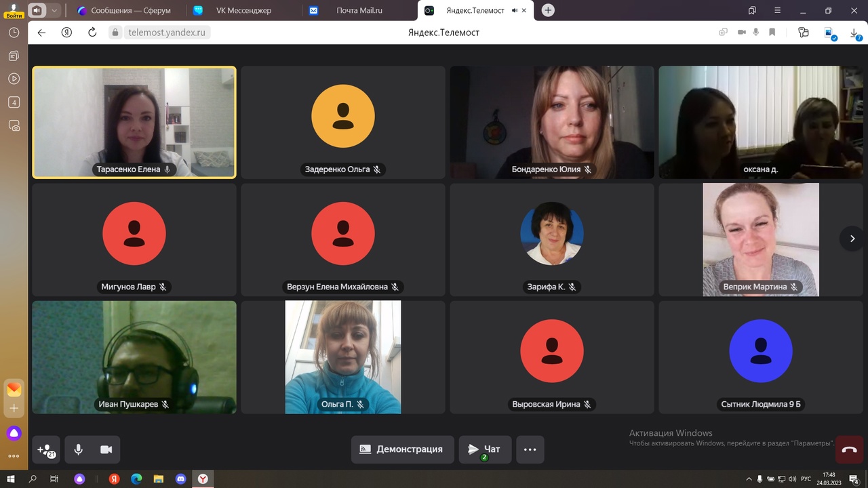
Task: Open browser history in the sidebar
Action: 14,33
